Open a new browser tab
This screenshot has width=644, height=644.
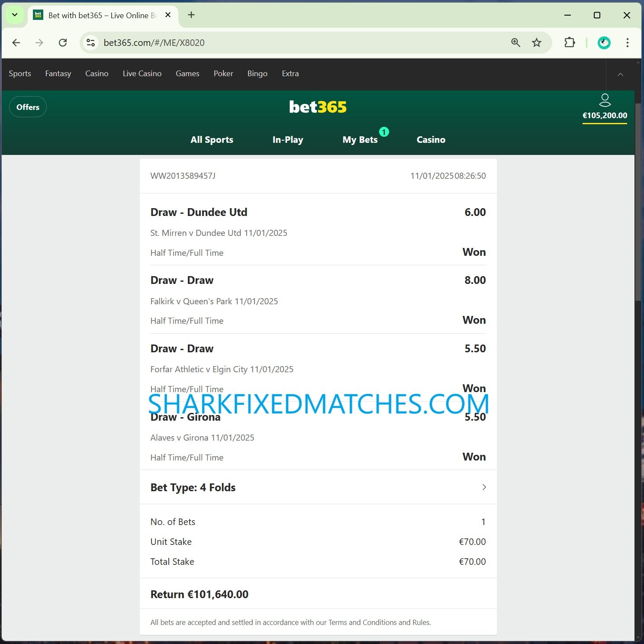[x=191, y=15]
